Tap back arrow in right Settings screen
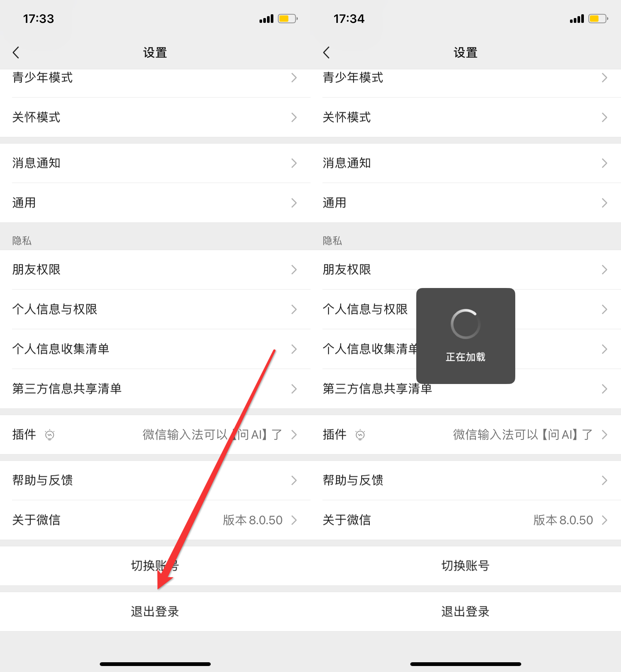This screenshot has height=672, width=621. 326,52
